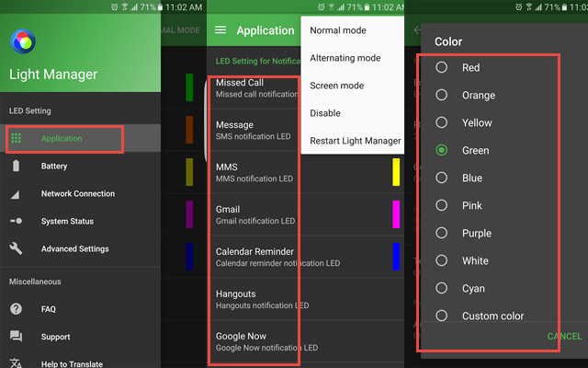Open Google Now notification LED setting

tap(305, 341)
